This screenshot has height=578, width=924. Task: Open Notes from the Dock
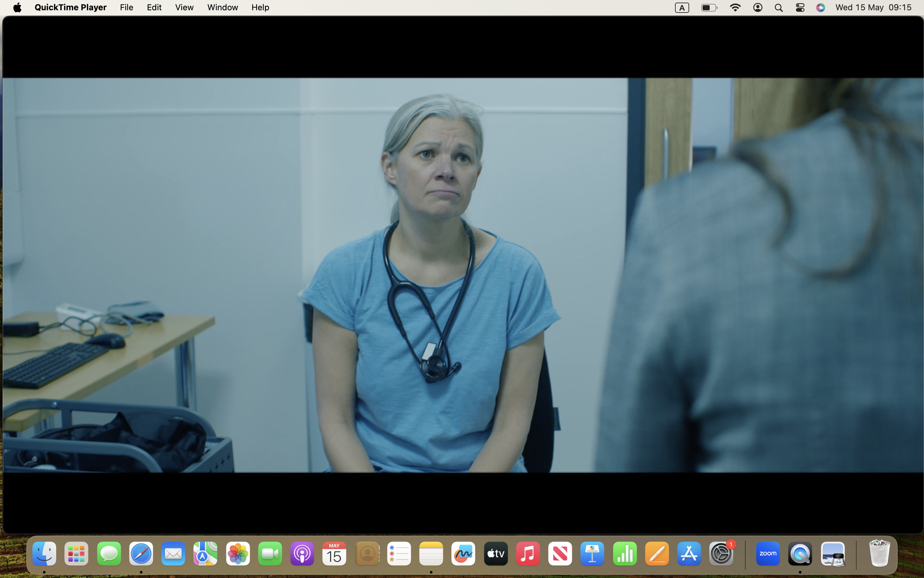pyautogui.click(x=431, y=554)
